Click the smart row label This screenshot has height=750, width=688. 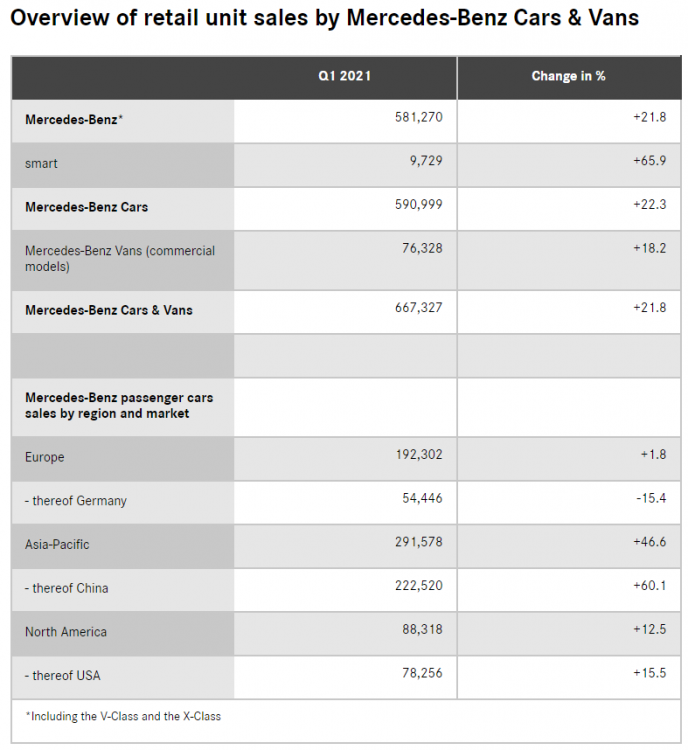(x=41, y=163)
